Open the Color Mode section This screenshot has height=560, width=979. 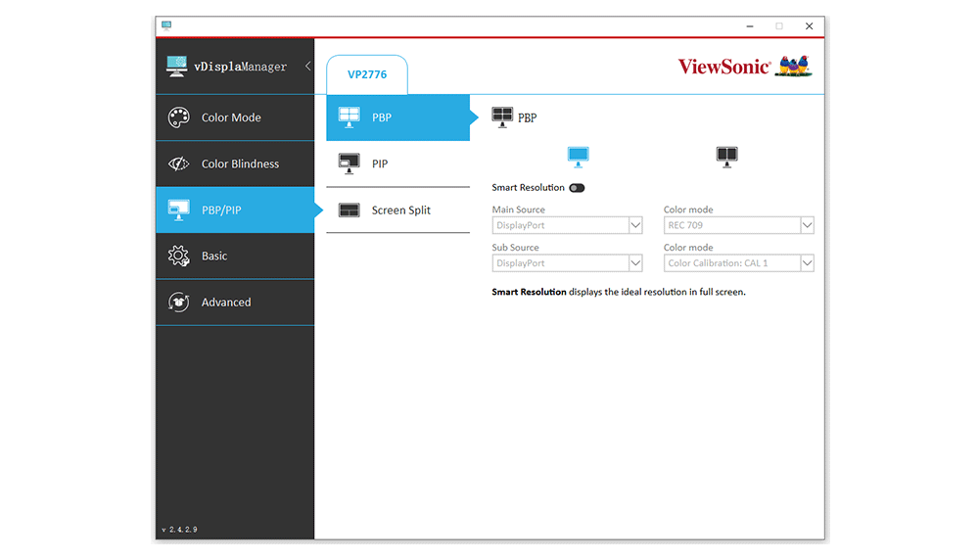pos(235,117)
